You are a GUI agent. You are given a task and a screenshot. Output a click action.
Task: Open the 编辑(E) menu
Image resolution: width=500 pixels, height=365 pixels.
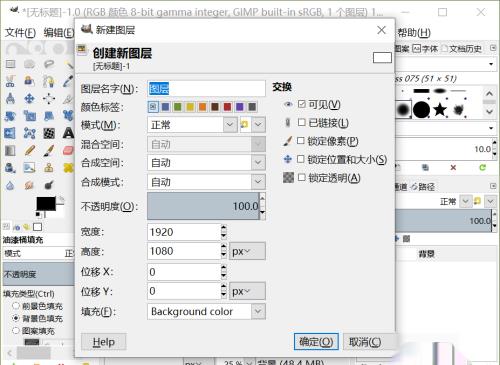pos(59,33)
